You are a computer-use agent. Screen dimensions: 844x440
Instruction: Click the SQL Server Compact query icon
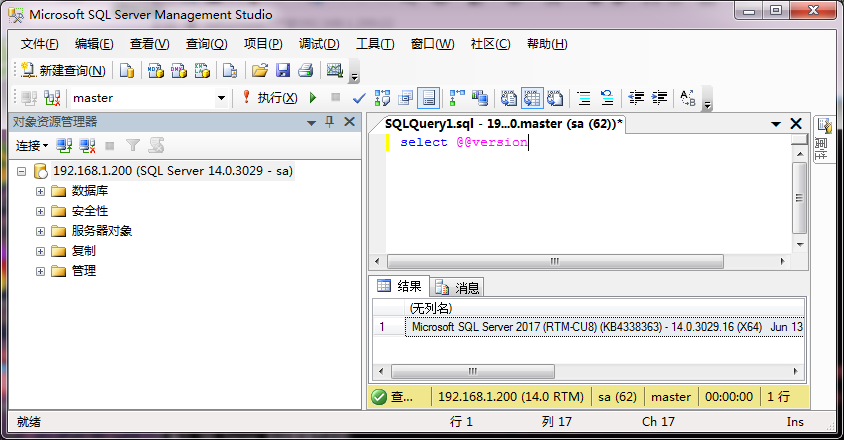click(230, 70)
